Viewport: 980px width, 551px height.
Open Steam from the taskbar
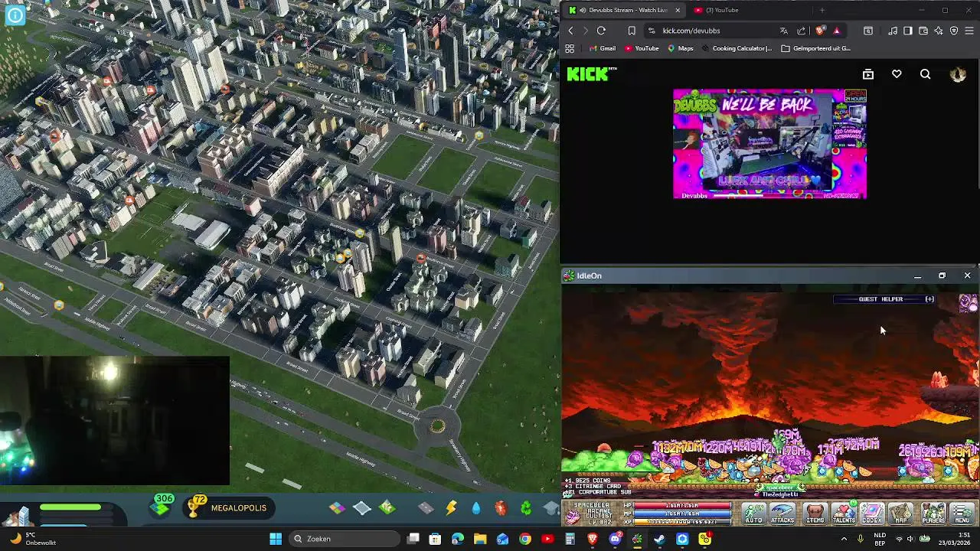pos(659,539)
